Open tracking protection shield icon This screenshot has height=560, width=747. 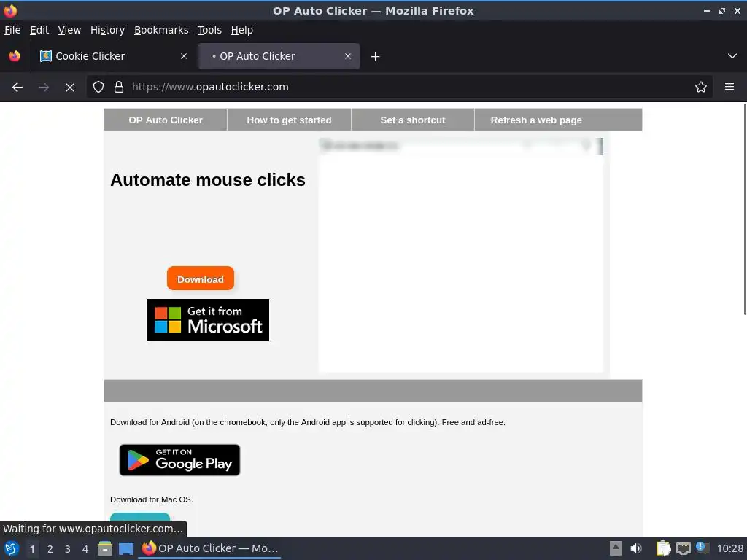pyautogui.click(x=98, y=87)
